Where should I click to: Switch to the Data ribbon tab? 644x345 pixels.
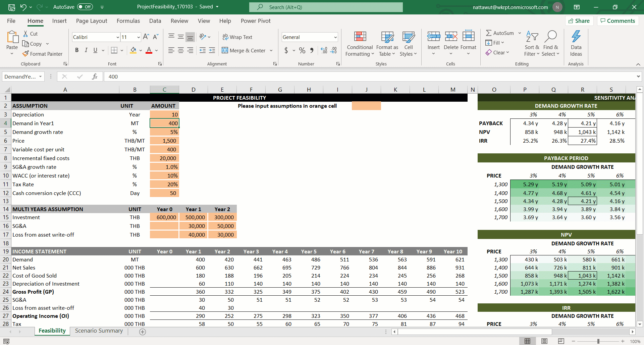click(x=155, y=21)
